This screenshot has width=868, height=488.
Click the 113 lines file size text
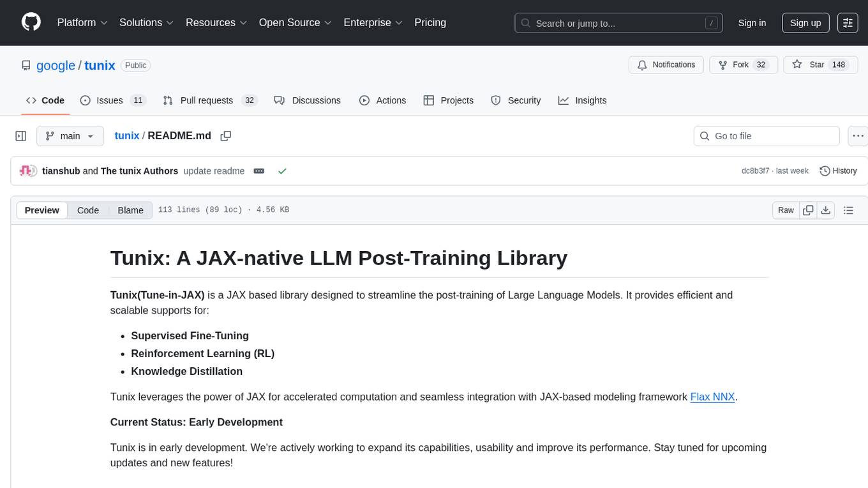223,210
